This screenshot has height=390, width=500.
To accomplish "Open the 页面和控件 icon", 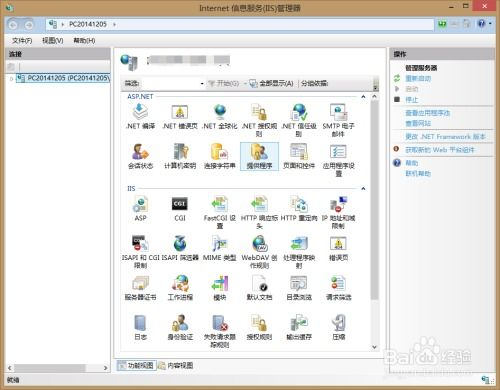I will coord(299,156).
